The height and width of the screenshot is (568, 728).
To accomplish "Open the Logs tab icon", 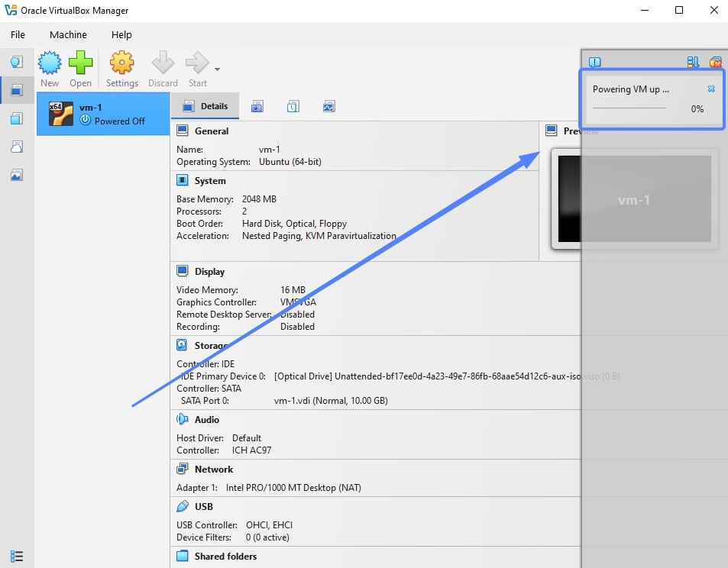I will (293, 107).
